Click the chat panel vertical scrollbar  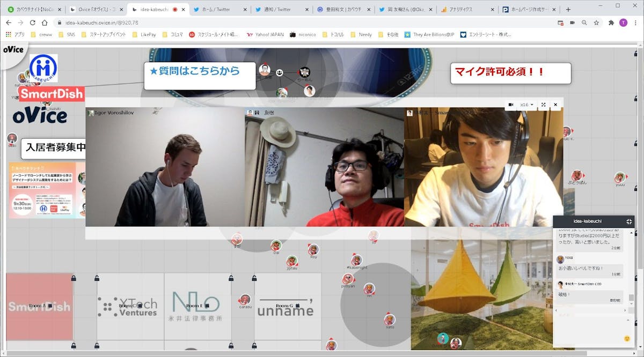coord(631,268)
